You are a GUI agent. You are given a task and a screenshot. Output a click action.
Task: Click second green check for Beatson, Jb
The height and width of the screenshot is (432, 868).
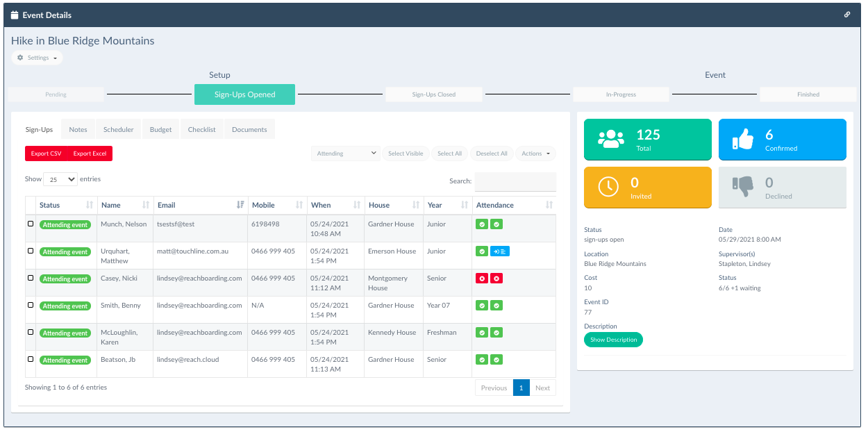pyautogui.click(x=496, y=360)
